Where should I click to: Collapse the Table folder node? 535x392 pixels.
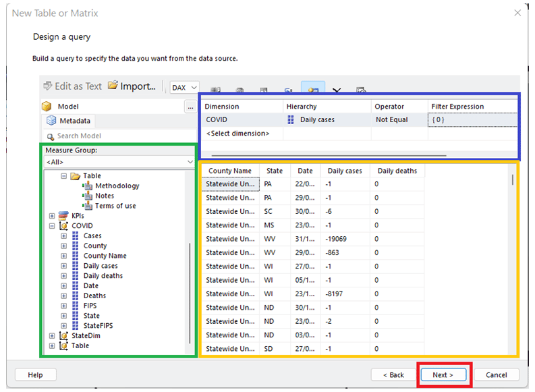click(63, 176)
